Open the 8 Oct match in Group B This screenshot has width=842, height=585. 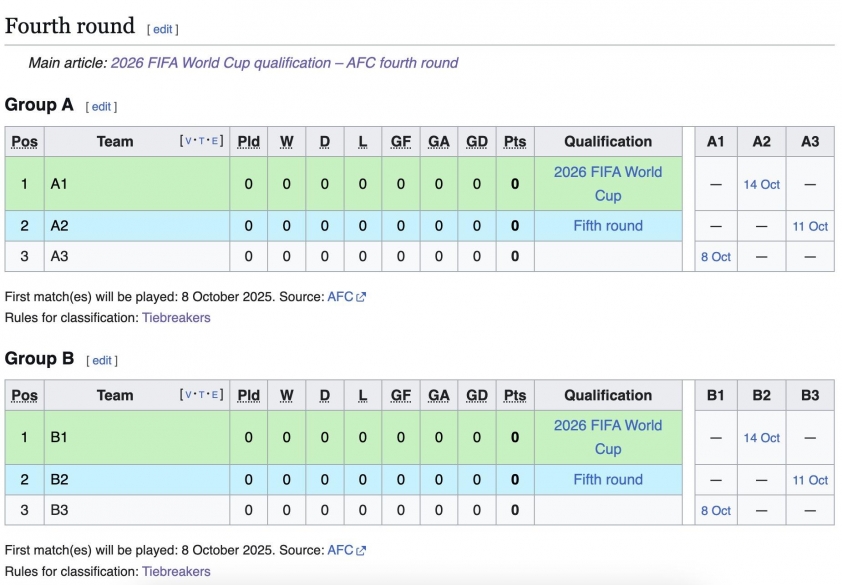click(x=716, y=511)
